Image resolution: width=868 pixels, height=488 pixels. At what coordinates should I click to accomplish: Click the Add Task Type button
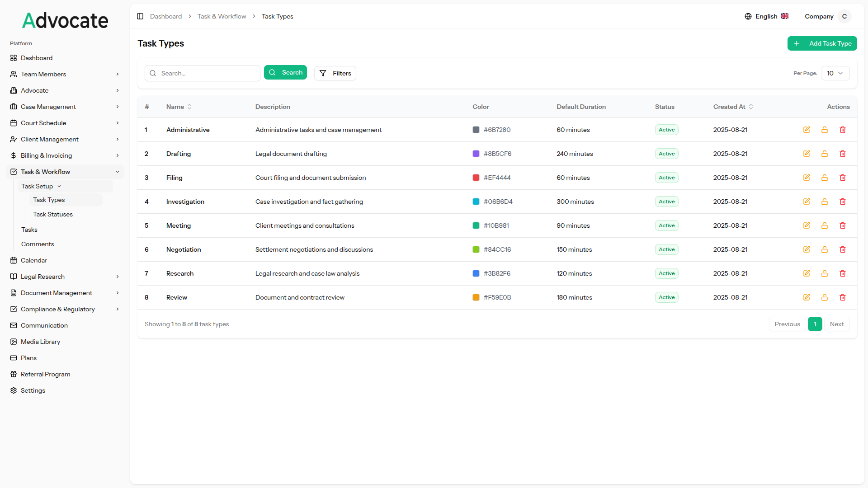coord(822,43)
